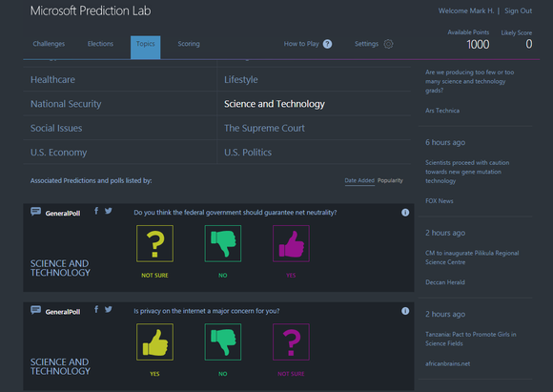Click the Ars Technica source name
Image resolution: width=553 pixels, height=392 pixels.
tap(442, 111)
